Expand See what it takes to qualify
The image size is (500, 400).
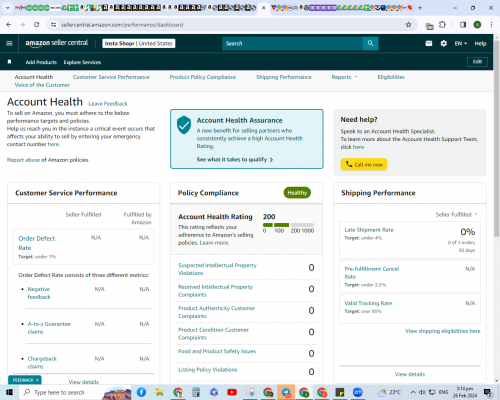(x=235, y=159)
